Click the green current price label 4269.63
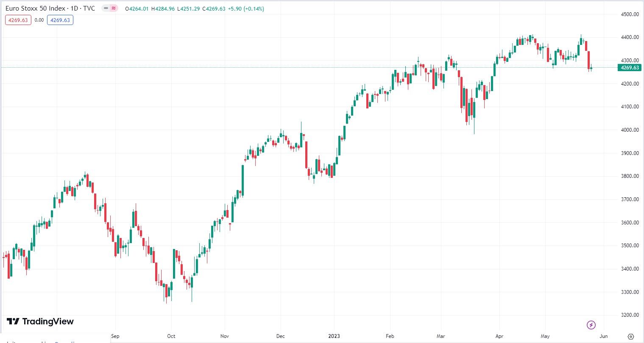Viewport: 644px width, 343px height. click(x=630, y=68)
